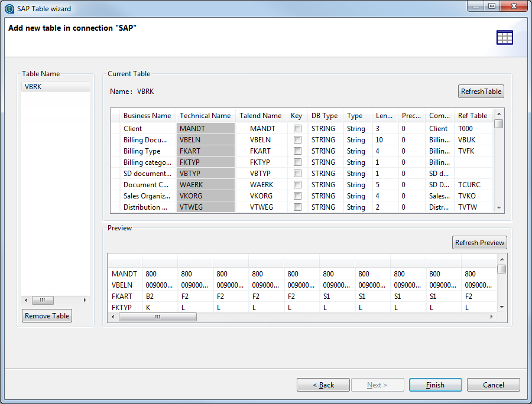Toggle Key checkbox for MANDT row

tap(297, 129)
